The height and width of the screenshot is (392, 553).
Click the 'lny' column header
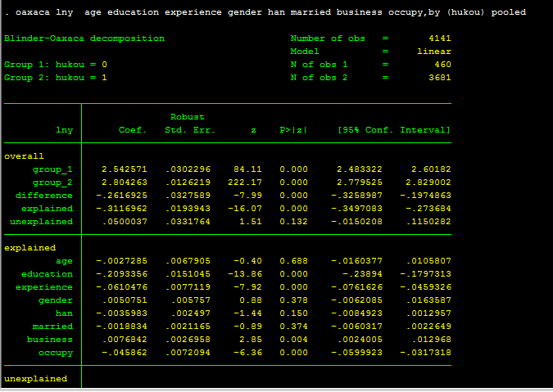coord(64,130)
